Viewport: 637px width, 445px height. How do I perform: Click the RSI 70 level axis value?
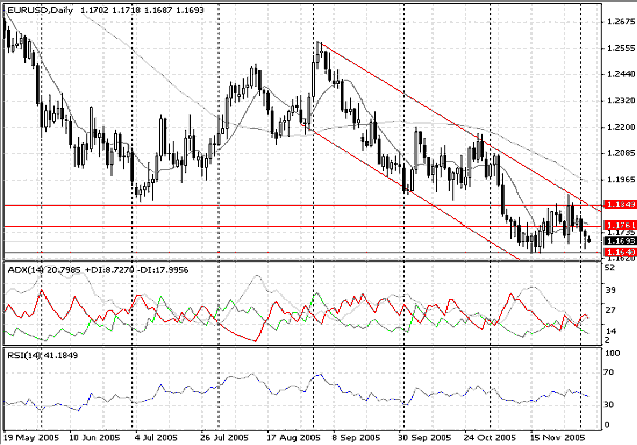click(610, 371)
